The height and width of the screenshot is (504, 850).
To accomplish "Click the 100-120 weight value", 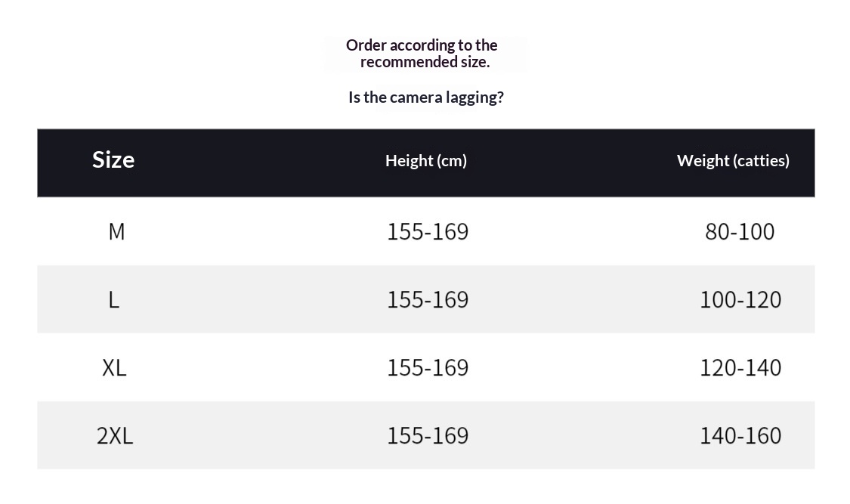I will click(740, 299).
